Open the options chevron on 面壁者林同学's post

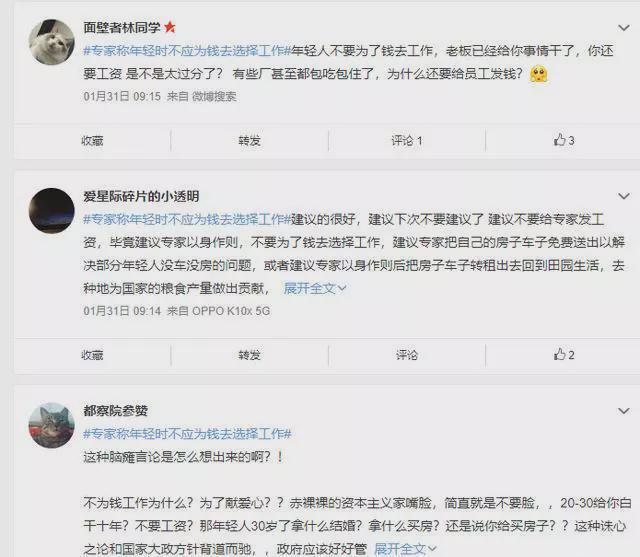[x=623, y=28]
